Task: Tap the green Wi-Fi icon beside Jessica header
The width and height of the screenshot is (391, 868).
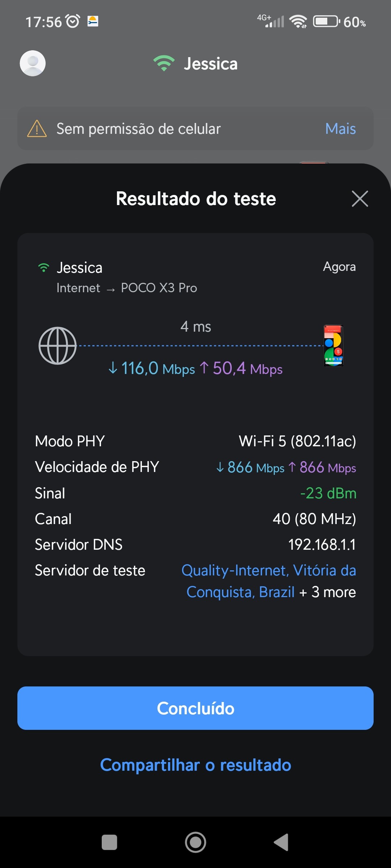Action: click(x=164, y=63)
